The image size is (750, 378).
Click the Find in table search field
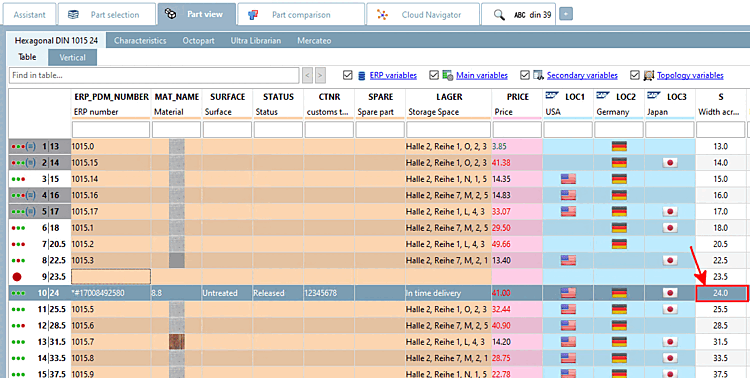coord(154,75)
